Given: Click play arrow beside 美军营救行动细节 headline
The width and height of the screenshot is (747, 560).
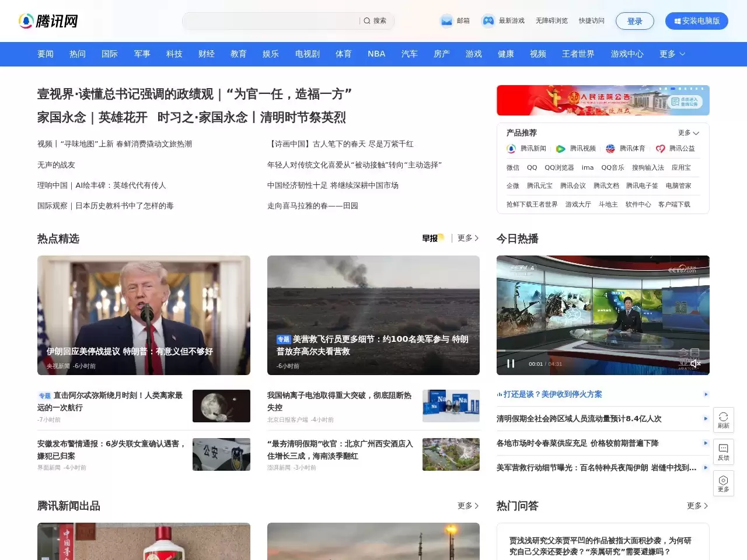Looking at the screenshot, I should click(706, 468).
